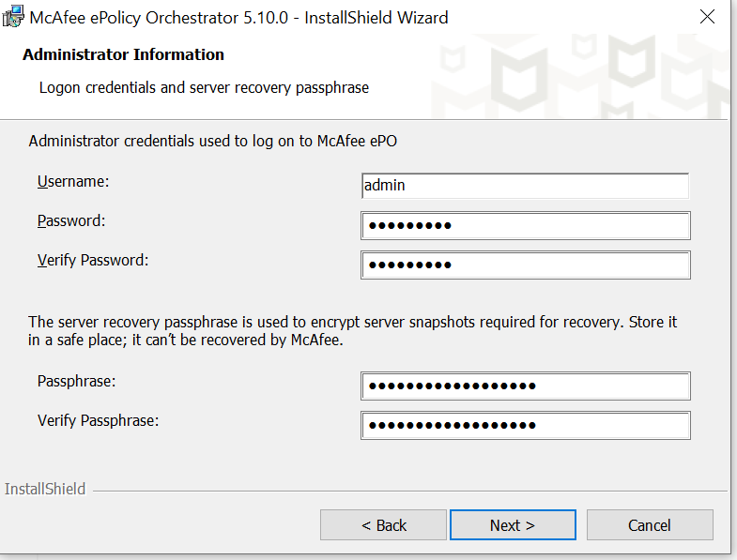Click the InstallShield branding text
This screenshot has height=560, width=737.
(x=45, y=489)
